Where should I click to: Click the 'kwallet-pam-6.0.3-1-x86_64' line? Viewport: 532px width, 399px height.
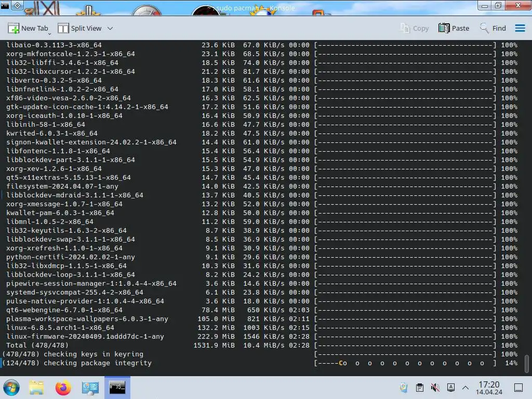(60, 212)
